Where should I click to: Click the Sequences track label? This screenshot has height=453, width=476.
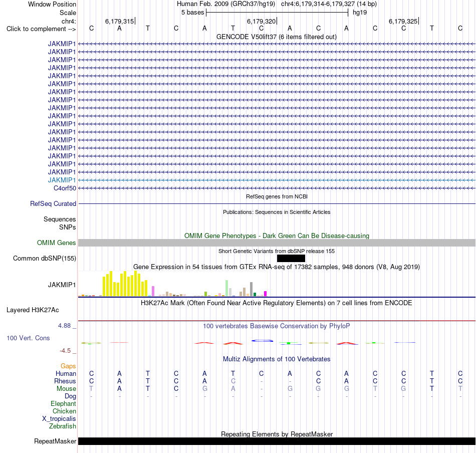[60, 219]
